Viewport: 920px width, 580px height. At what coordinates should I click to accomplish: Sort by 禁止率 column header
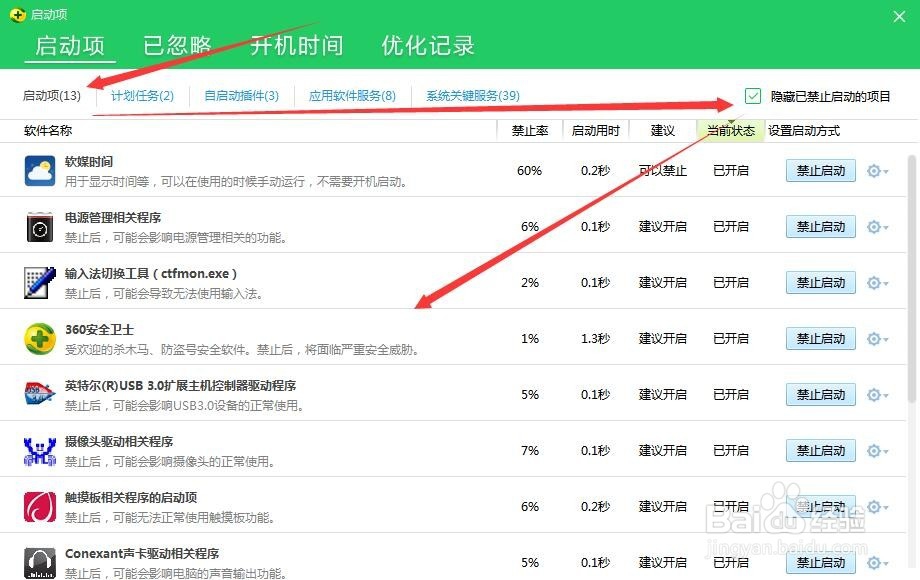click(x=530, y=131)
